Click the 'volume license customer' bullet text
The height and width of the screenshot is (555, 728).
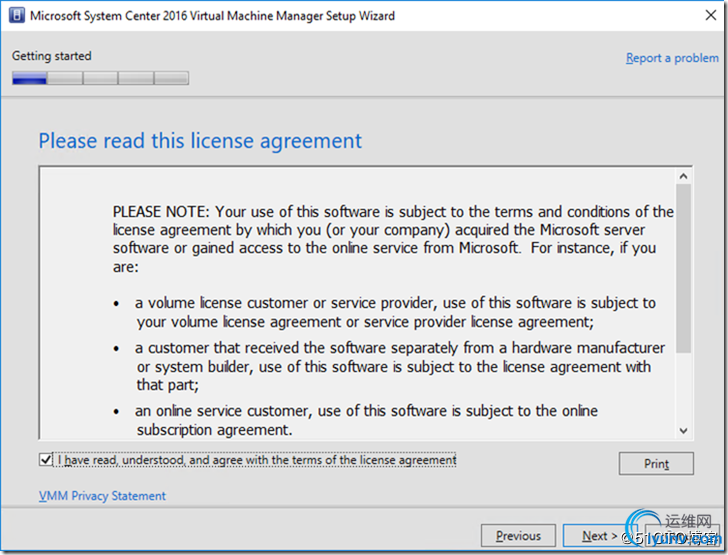coord(395,312)
